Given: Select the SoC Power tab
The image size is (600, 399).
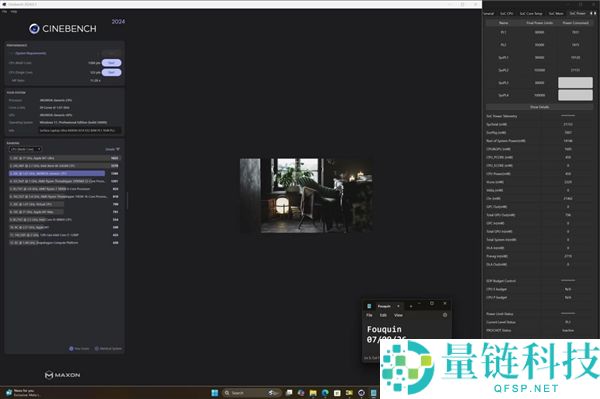Looking at the screenshot, I should coord(577,13).
